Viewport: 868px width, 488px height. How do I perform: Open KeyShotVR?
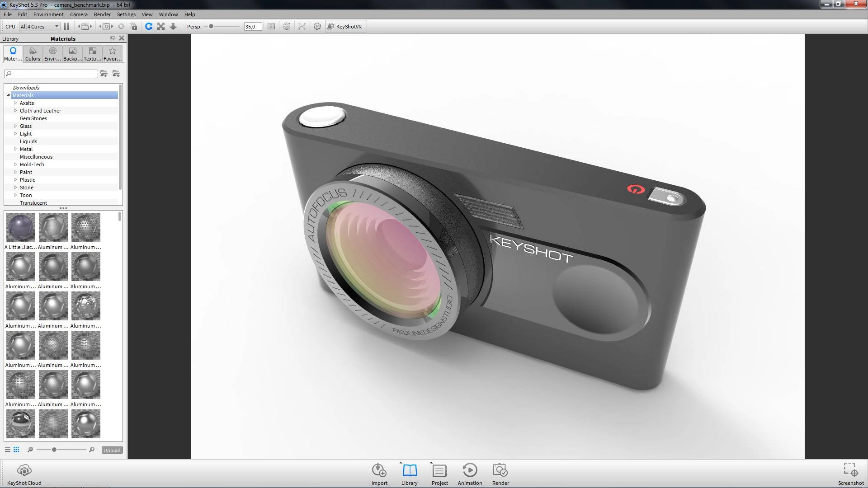345,27
